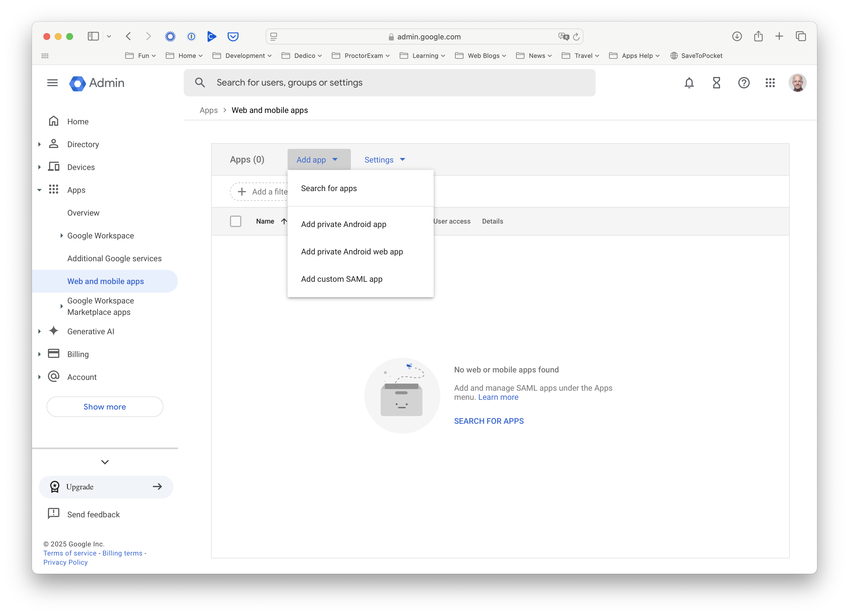Open Overview under Apps

[x=84, y=213]
